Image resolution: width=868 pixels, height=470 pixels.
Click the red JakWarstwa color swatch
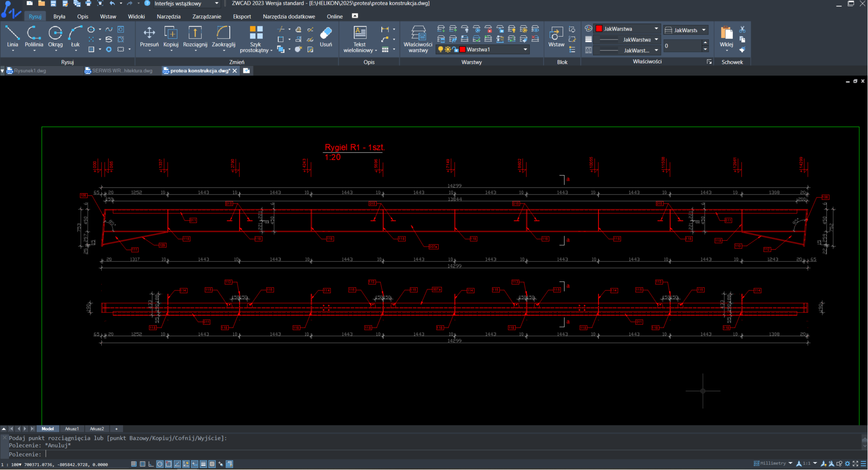(x=599, y=29)
